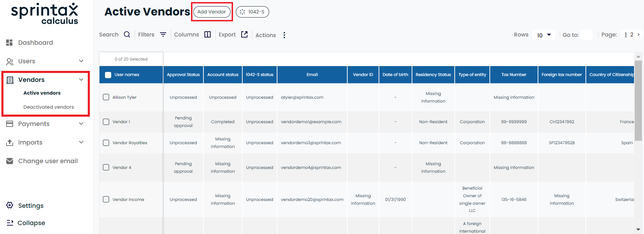Expand the Imports menu chevron

coord(81,142)
